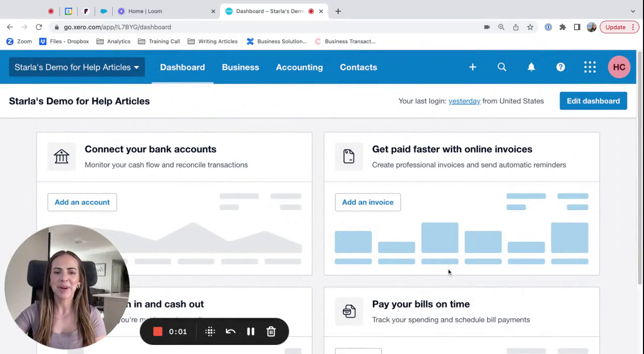Open the Xero apps grid icon
Image resolution: width=644 pixels, height=354 pixels.
[589, 67]
